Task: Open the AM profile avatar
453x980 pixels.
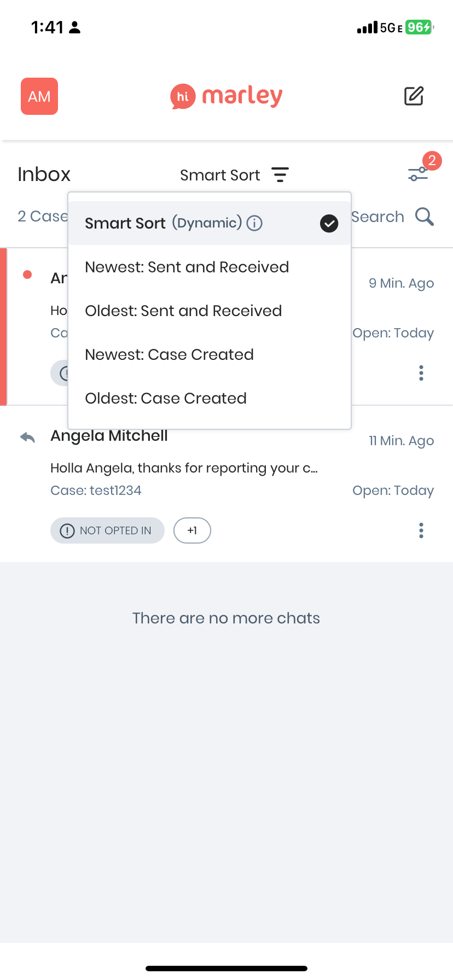Action: [39, 96]
